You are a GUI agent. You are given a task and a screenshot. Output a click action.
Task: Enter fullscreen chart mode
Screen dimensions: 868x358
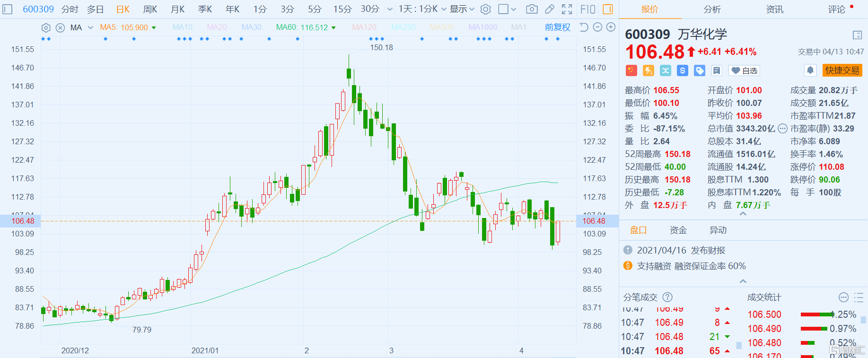tap(567, 9)
